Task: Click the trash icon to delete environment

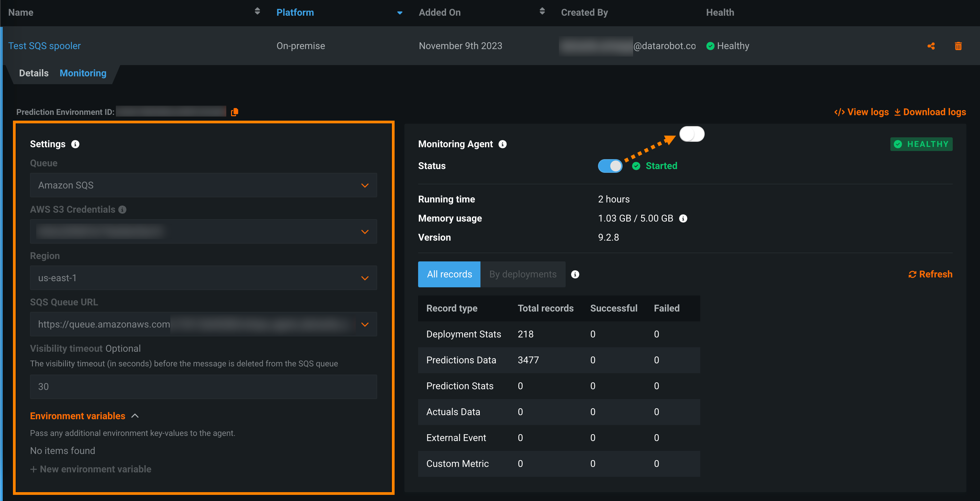Action: (x=958, y=46)
